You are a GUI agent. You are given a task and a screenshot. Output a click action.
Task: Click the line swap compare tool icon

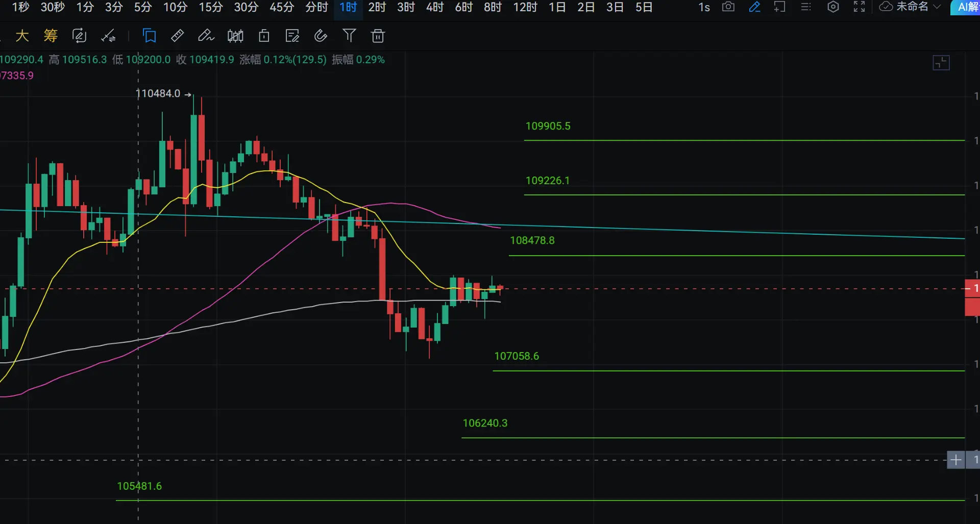point(108,36)
